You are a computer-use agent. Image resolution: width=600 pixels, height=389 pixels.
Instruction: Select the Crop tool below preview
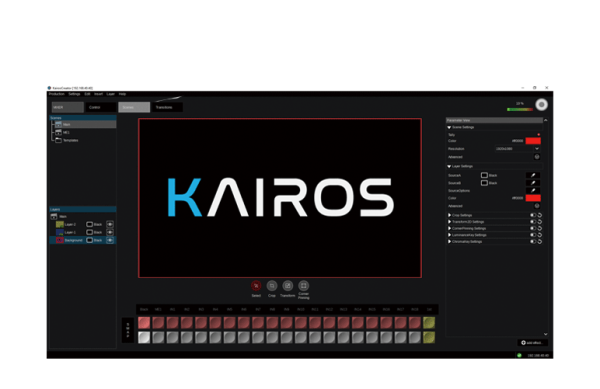tap(272, 286)
